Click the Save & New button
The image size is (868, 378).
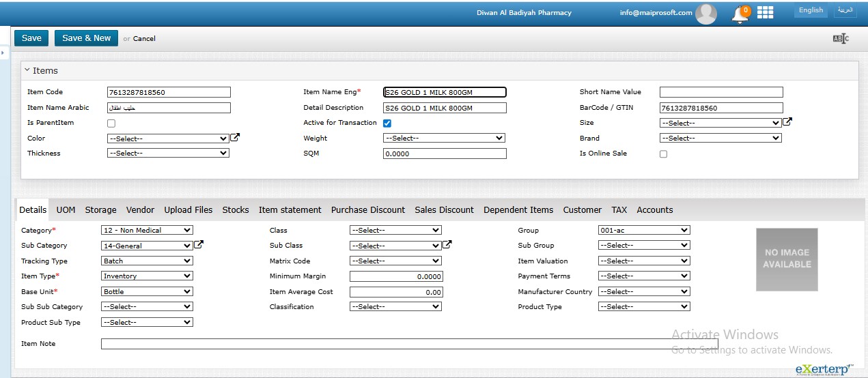click(x=86, y=38)
